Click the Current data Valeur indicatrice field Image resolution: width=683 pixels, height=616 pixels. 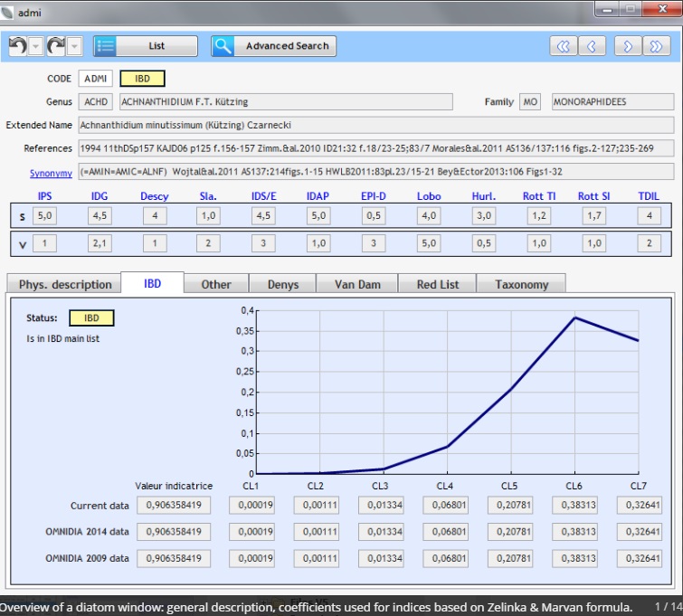(174, 506)
